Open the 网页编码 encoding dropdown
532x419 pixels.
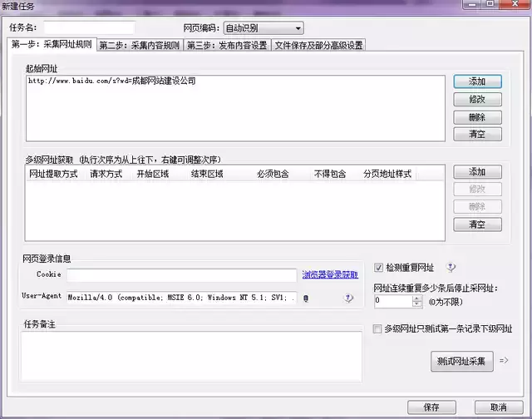(x=264, y=28)
